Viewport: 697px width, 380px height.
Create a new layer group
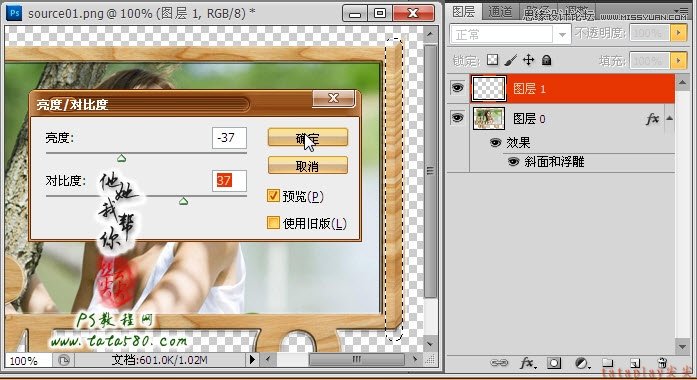608,363
